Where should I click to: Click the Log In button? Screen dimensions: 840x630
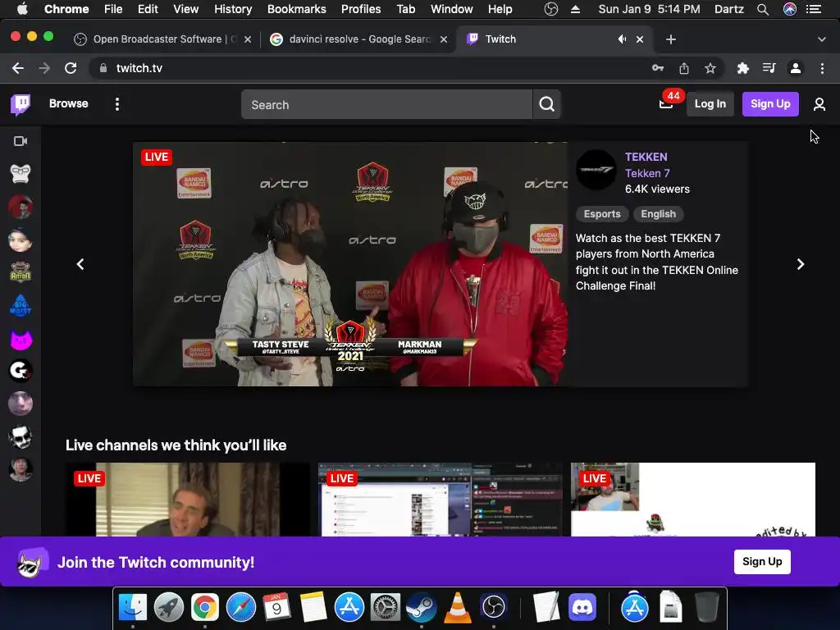(710, 104)
